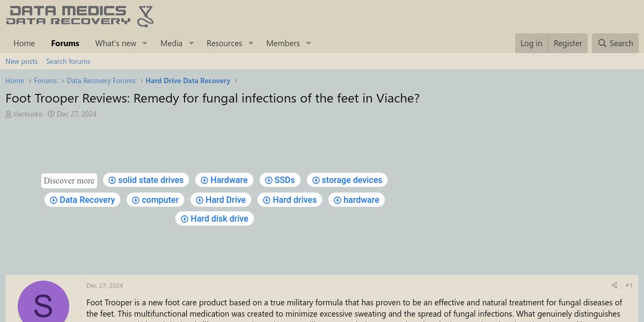
Task: Click the purple S user avatar
Action: point(43,303)
